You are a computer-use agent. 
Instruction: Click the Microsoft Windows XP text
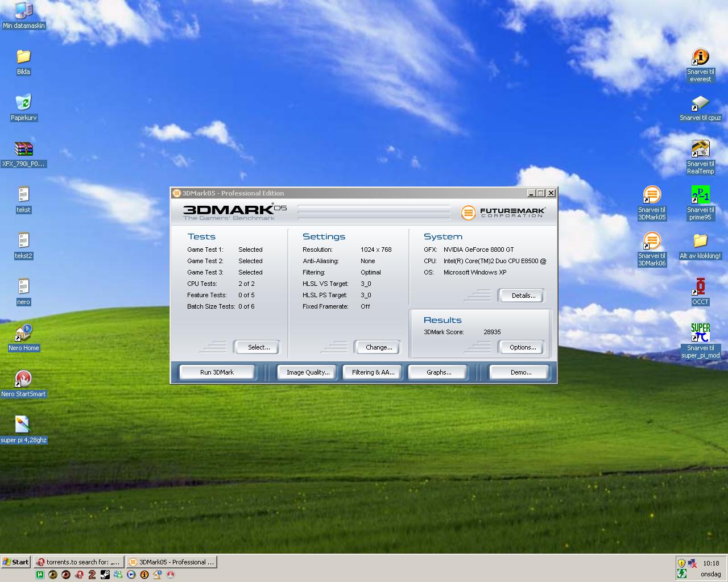tap(475, 272)
